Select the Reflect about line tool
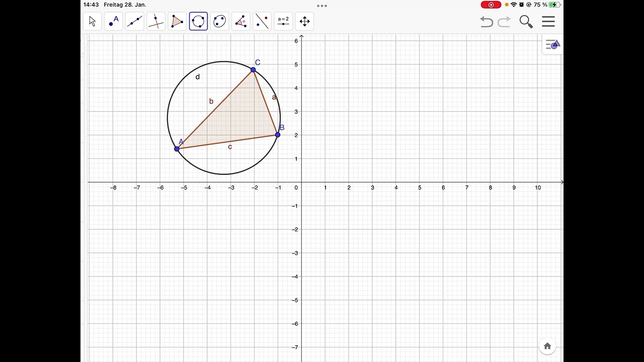This screenshot has width=644, height=362. click(262, 21)
